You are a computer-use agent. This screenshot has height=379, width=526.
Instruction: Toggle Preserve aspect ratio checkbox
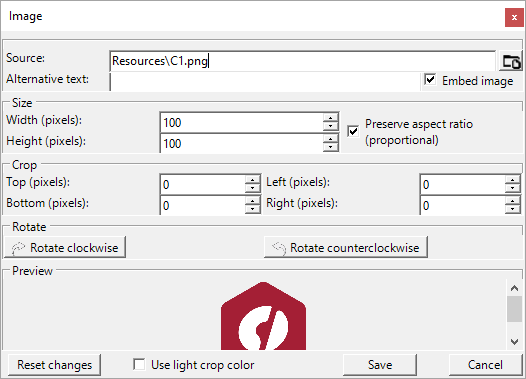(x=353, y=131)
